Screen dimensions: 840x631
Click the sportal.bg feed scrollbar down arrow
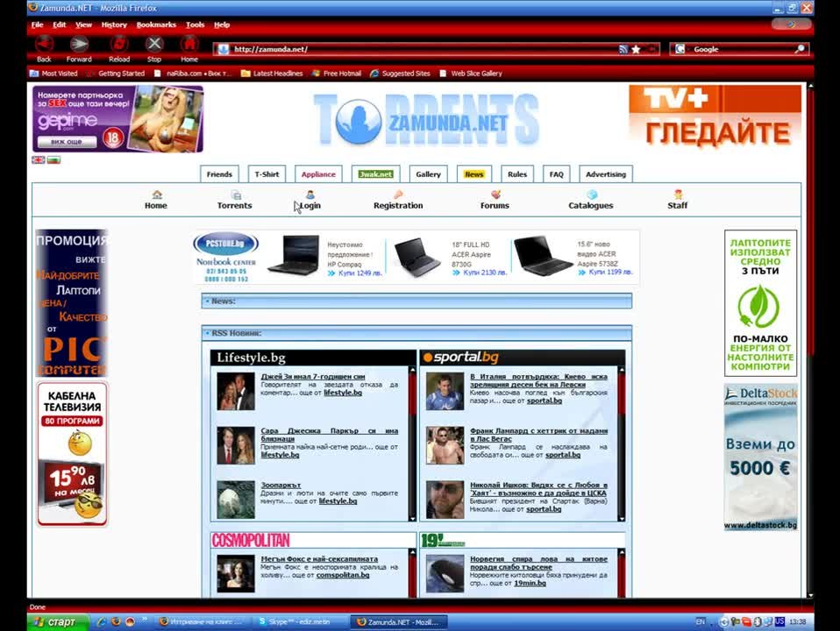[x=622, y=518]
